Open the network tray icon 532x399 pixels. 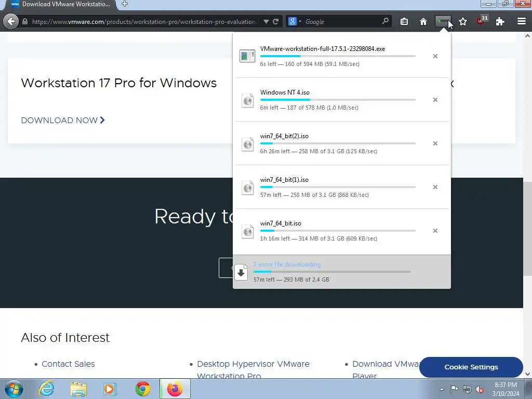pos(467,389)
